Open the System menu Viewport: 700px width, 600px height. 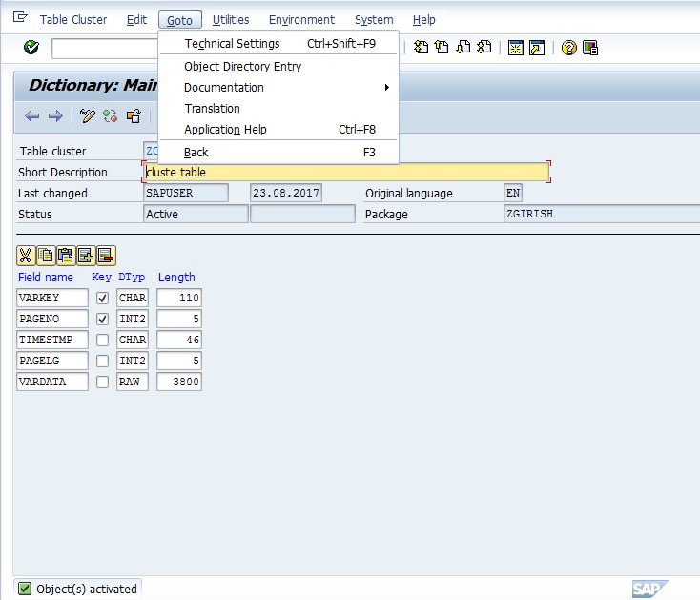click(374, 20)
